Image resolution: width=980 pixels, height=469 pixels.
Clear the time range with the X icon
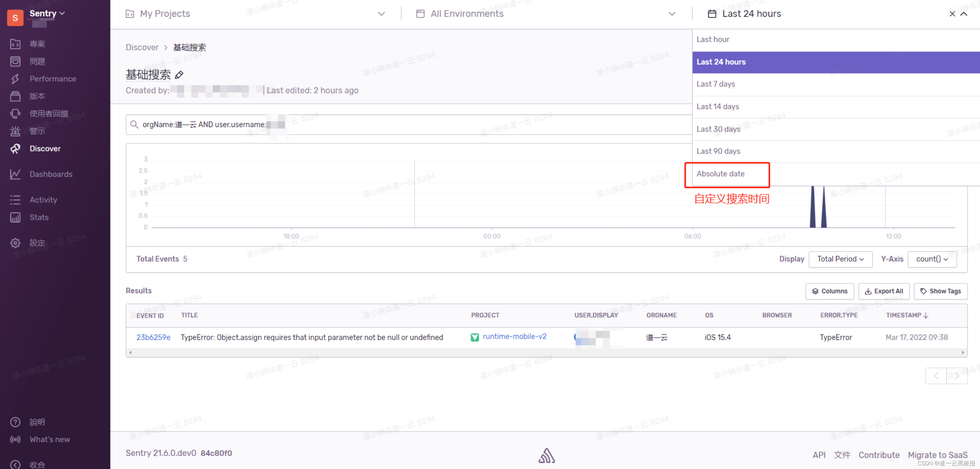(x=952, y=14)
